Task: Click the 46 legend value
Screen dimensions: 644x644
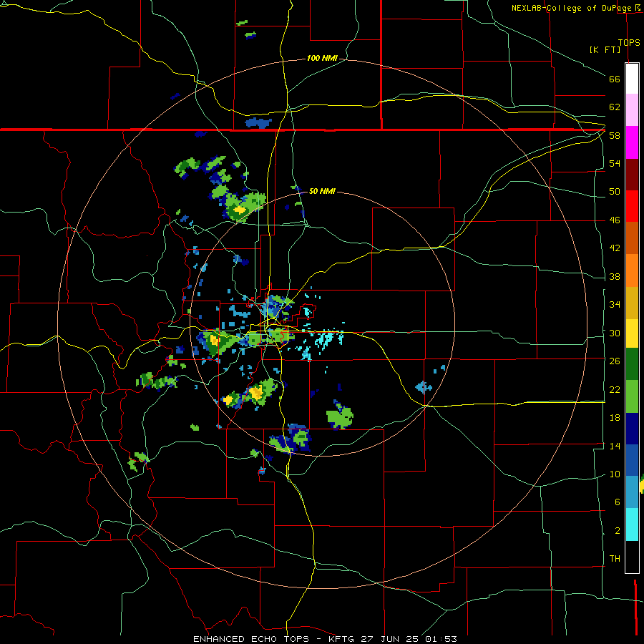Action: [615, 220]
